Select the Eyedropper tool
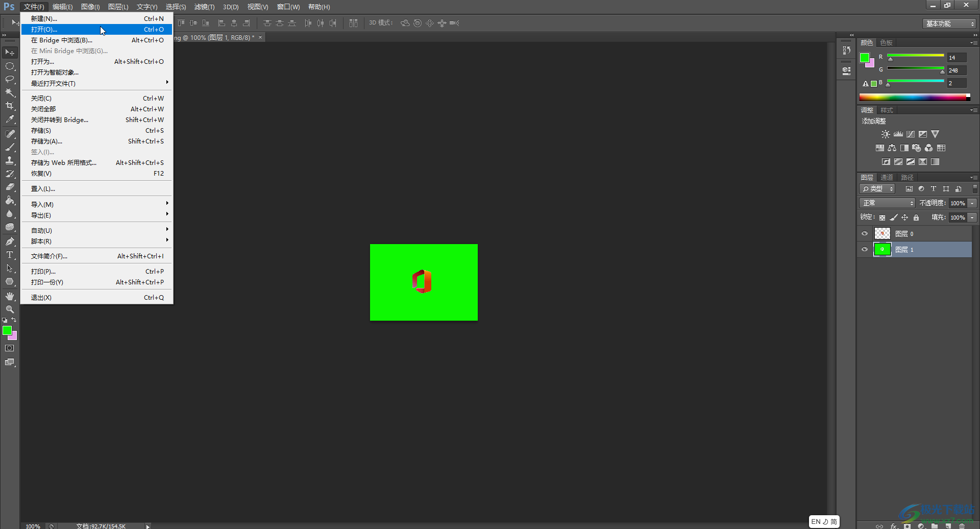This screenshot has width=980, height=529. [10, 119]
